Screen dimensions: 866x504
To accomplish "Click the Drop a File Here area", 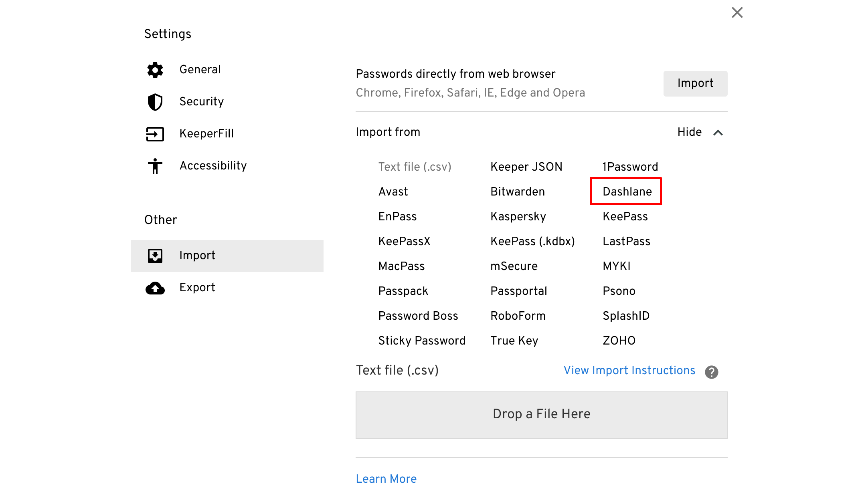I will coord(541,415).
